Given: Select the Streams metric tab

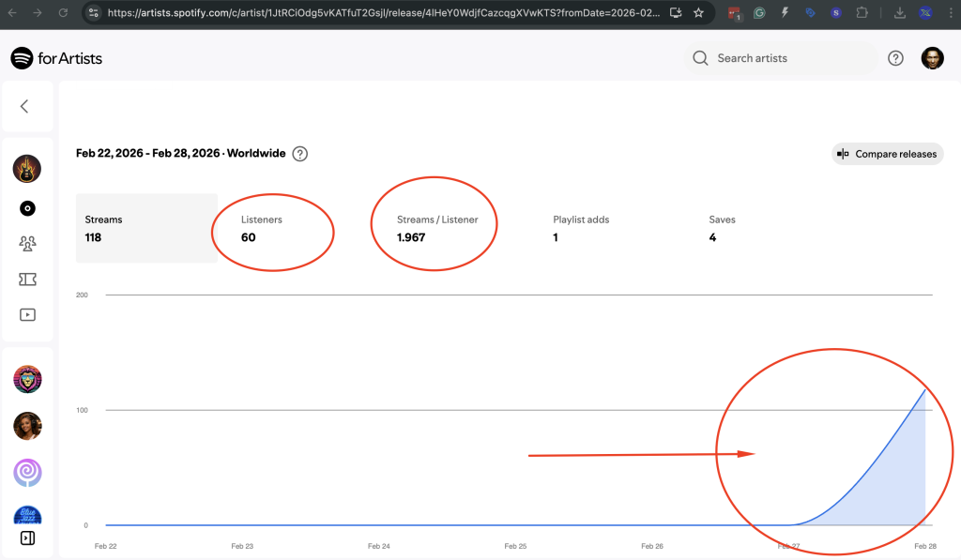Looking at the screenshot, I should [146, 228].
